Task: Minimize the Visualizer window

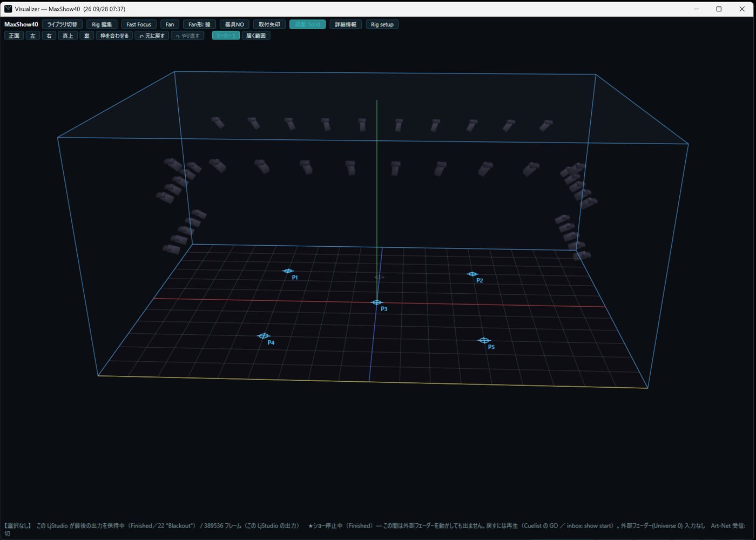Action: [x=696, y=9]
